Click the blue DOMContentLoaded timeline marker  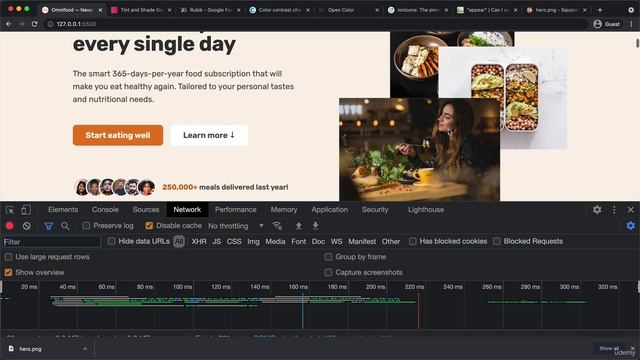[302, 310]
